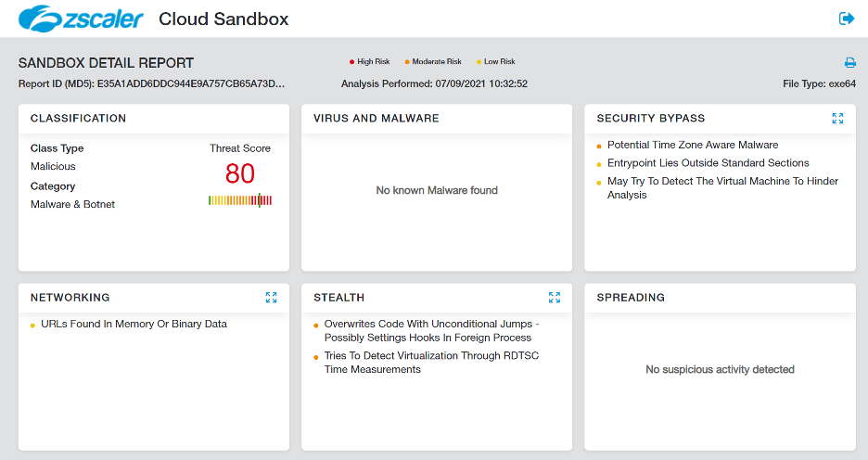Click URLs Found In Memory Or Binary Data
The image size is (868, 460).
click(134, 325)
